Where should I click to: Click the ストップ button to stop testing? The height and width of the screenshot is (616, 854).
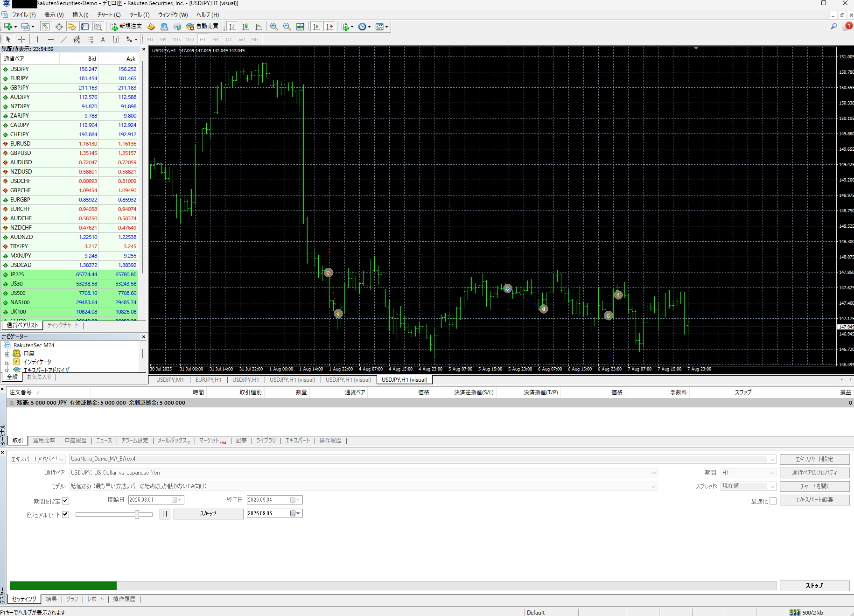[814, 586]
